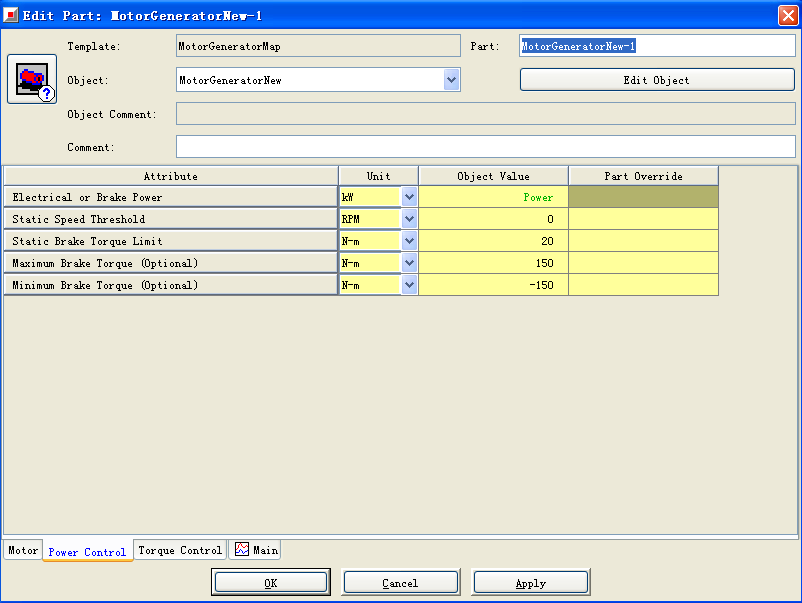Click the Apply button
Image resolution: width=802 pixels, height=603 pixels.
pyautogui.click(x=530, y=582)
